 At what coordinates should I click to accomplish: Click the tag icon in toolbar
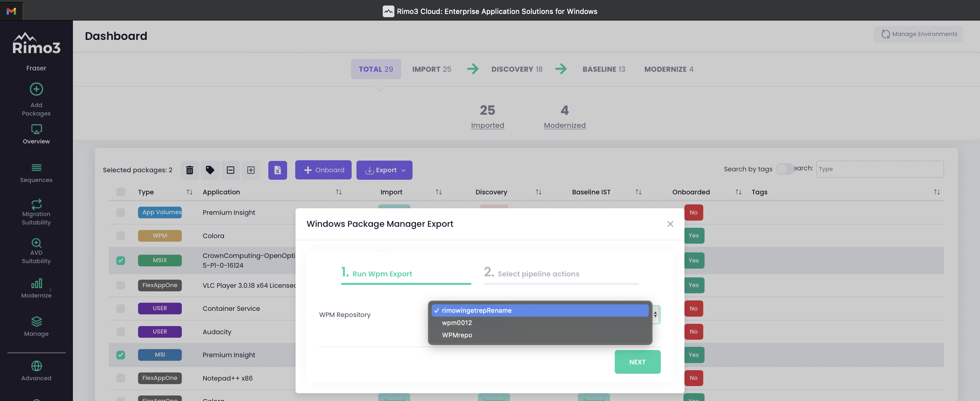pos(210,170)
